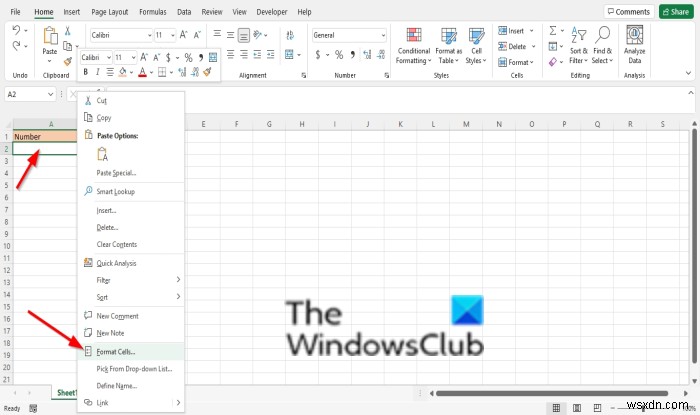Click the ribbon Paste clipboard icon
The width and height of the screenshot is (700, 415).
coord(50,36)
